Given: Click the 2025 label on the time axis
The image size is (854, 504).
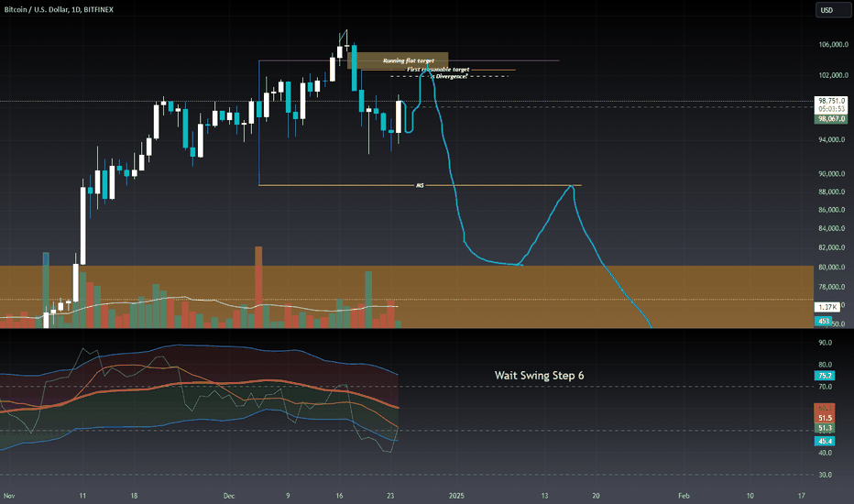Looking at the screenshot, I should pos(456,496).
